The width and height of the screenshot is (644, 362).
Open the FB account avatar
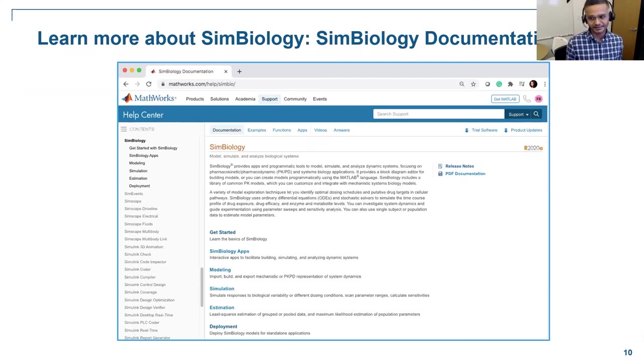click(x=538, y=99)
